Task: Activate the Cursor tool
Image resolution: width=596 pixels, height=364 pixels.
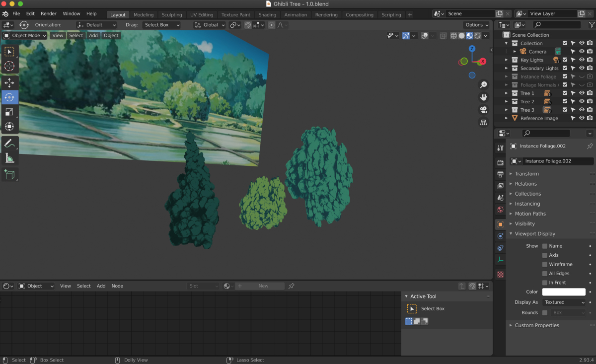Action: click(x=9, y=66)
